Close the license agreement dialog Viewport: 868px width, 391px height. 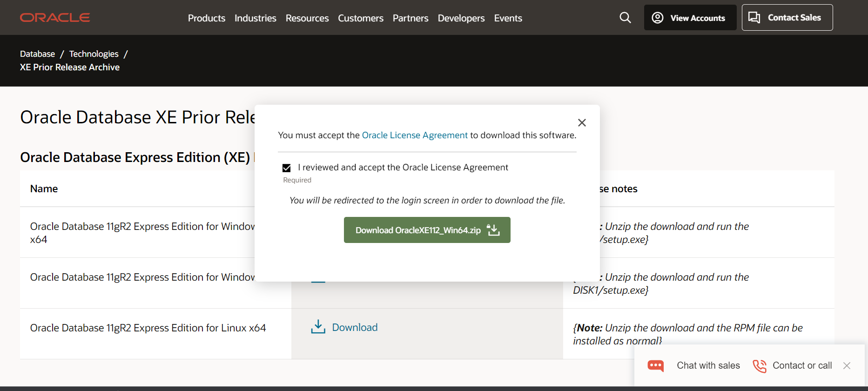click(x=582, y=122)
